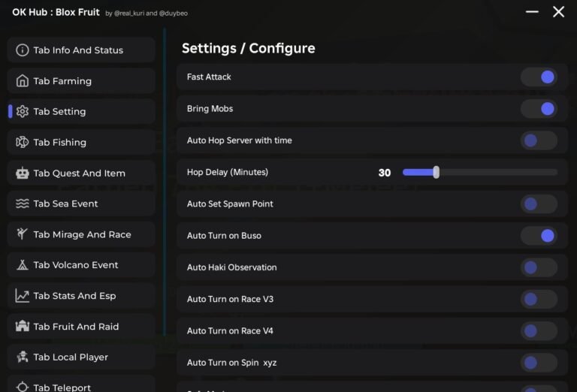Viewport: 577px width, 392px height.
Task: Click the Hop Delay slider handle
Action: tap(436, 172)
